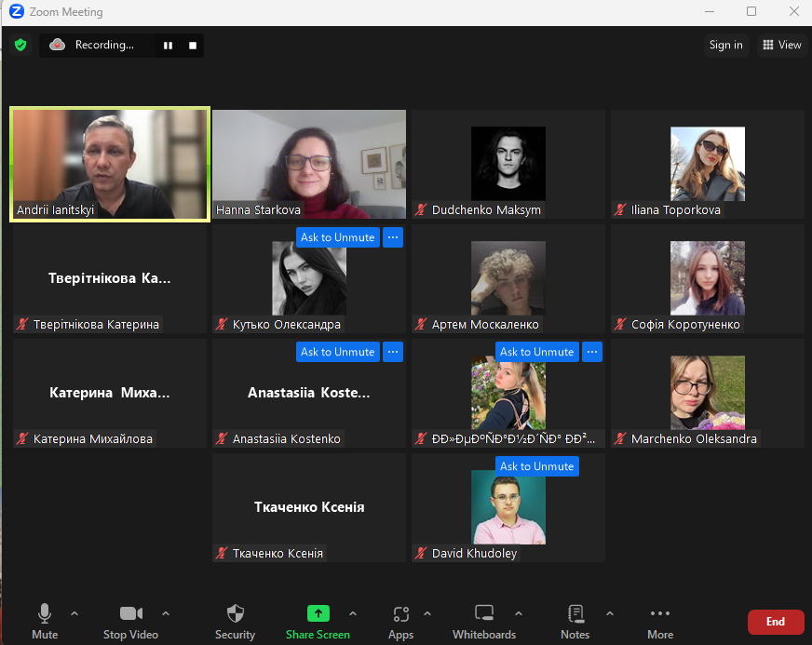Click muted mic icon beside Dudchenko Maksym
Screen dimensions: 812x645
pos(421,209)
